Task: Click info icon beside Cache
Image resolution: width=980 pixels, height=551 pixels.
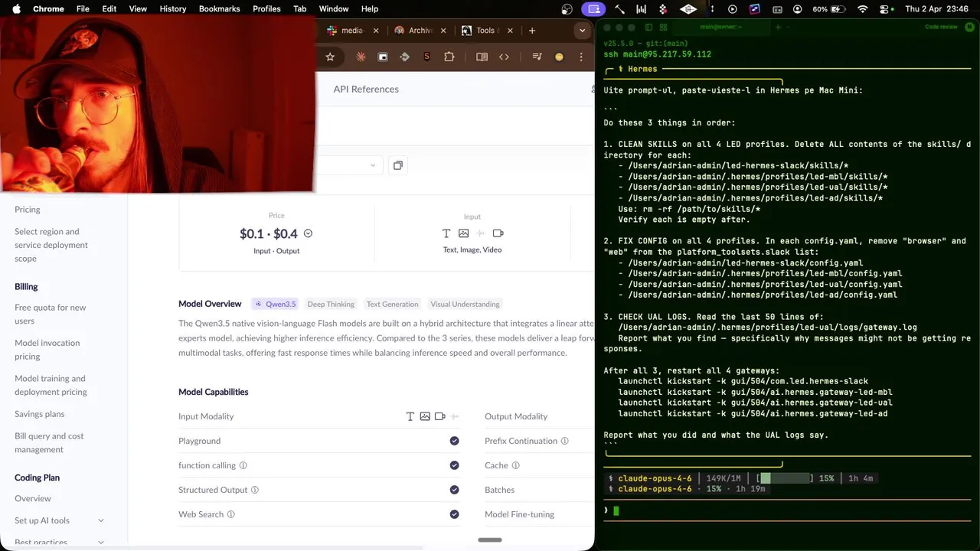Action: click(x=515, y=465)
